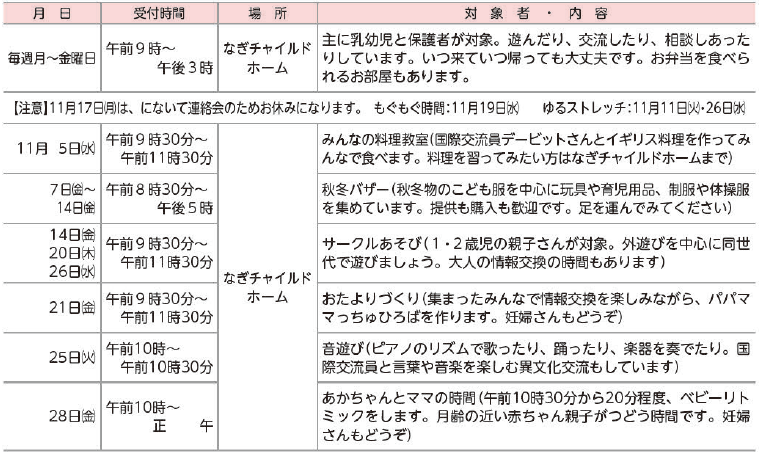The image size is (759, 452).
Task: Click the 午前8時30分～午後5時 time cell
Action: tap(159, 198)
